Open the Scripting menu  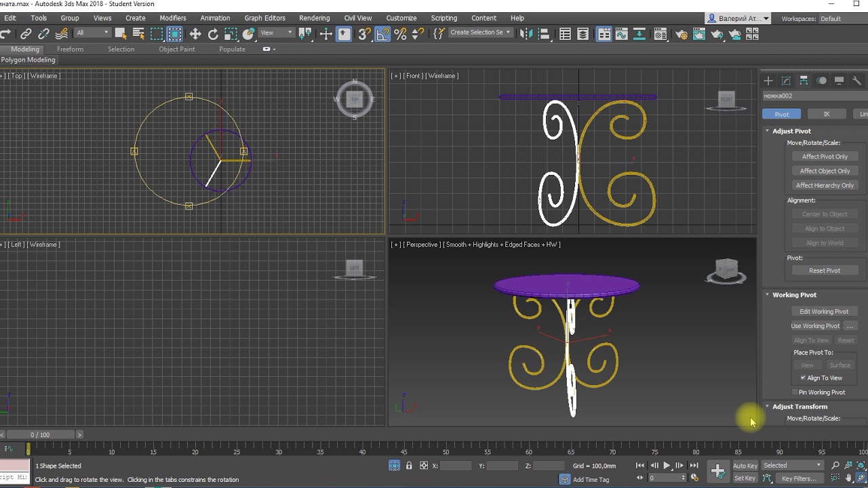[x=444, y=18]
